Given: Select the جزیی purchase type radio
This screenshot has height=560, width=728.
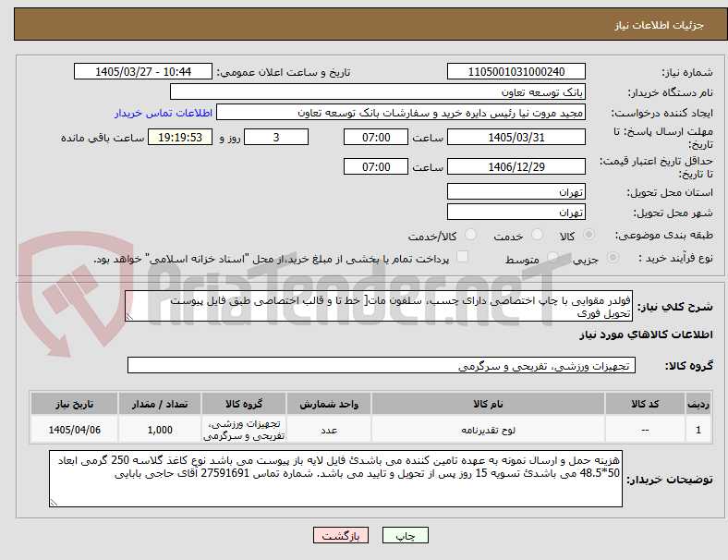Looking at the screenshot, I should tap(613, 257).
